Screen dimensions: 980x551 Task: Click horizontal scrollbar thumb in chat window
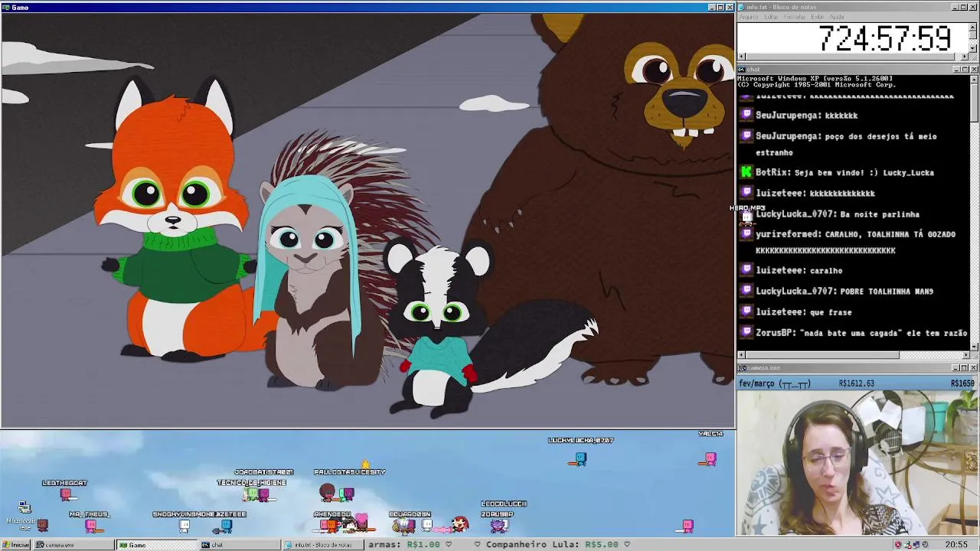pos(822,355)
